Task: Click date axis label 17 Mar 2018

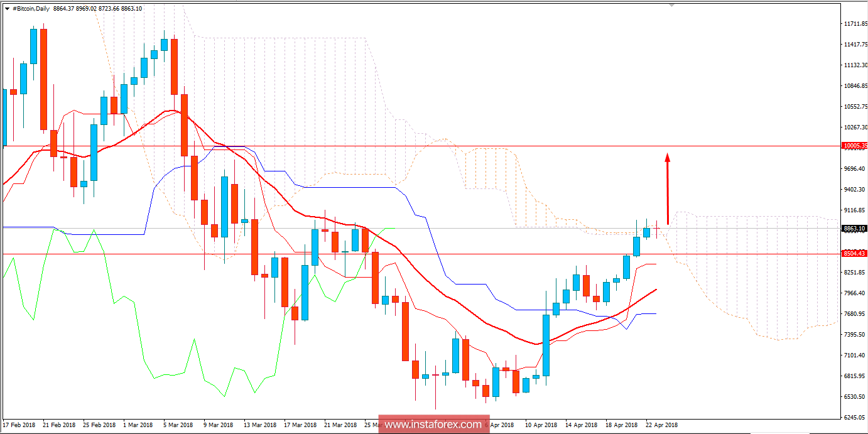Action: (300, 425)
